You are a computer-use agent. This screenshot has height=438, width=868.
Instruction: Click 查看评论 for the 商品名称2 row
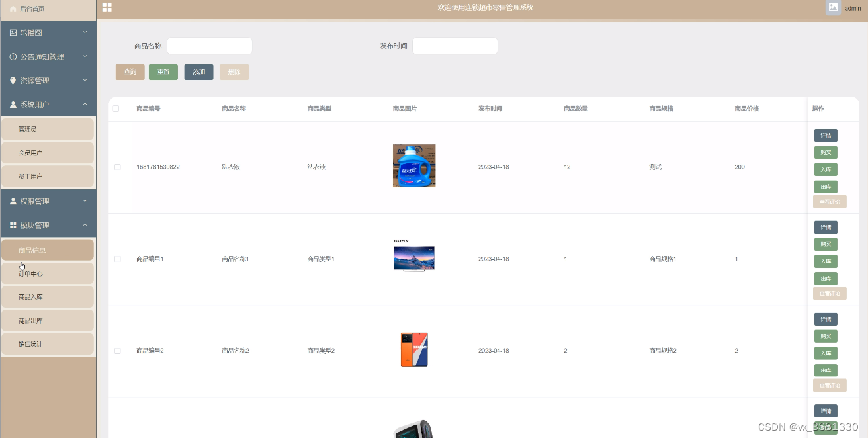coord(830,385)
